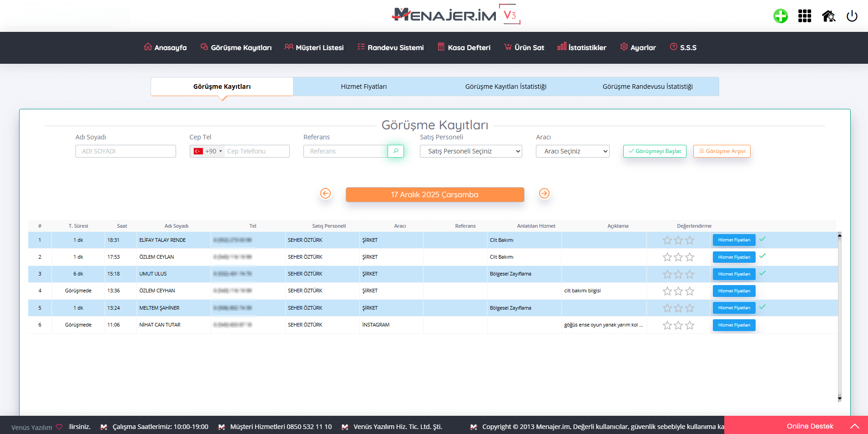Image resolution: width=868 pixels, height=434 pixels.
Task: Click the Referans search magnifier icon
Action: click(x=396, y=151)
